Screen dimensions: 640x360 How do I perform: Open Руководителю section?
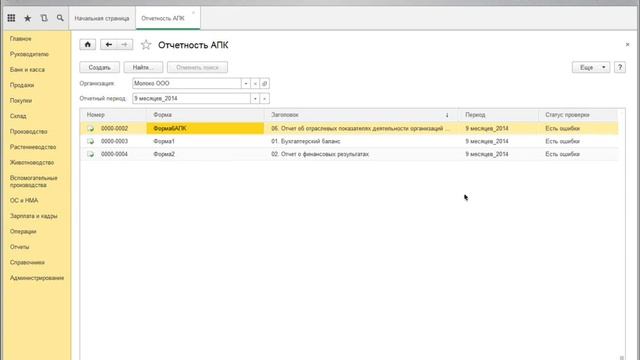[29, 54]
